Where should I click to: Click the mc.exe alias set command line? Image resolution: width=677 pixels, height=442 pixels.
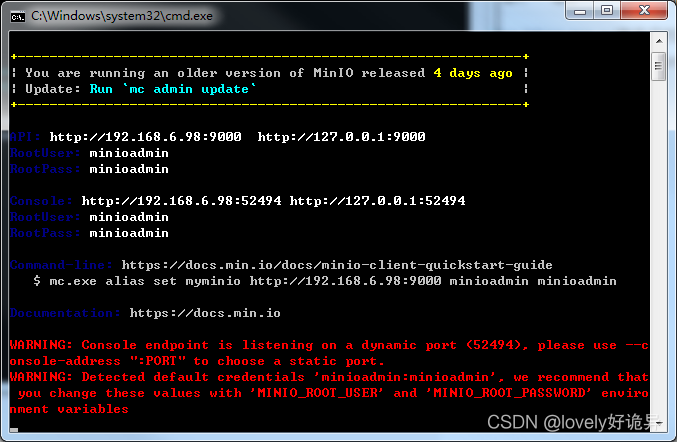point(325,281)
